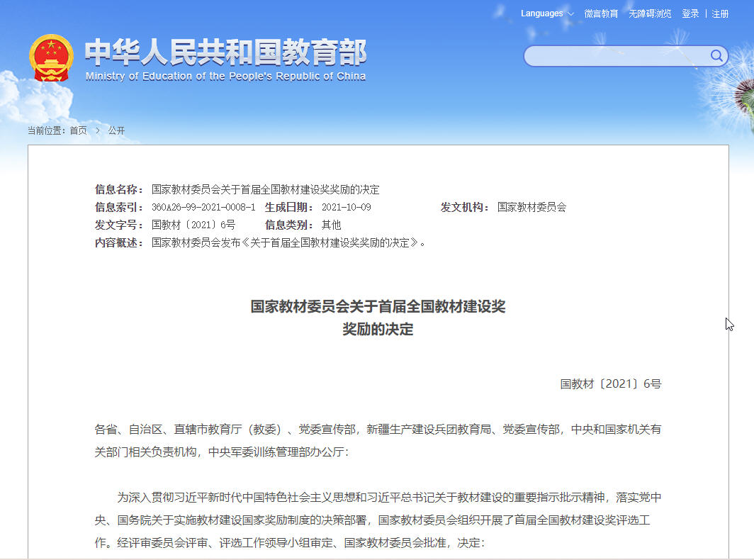Click the 信息类别 label
The image size is (754, 560).
pyautogui.click(x=289, y=225)
